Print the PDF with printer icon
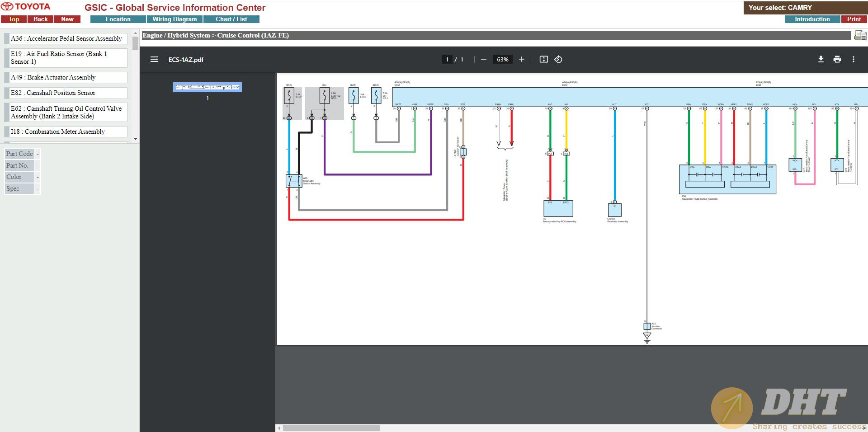 point(837,59)
